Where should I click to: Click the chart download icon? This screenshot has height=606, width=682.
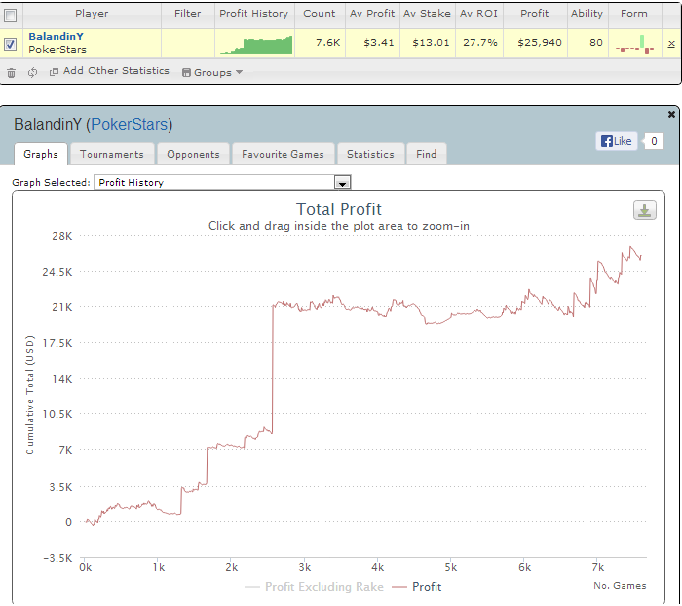click(644, 211)
